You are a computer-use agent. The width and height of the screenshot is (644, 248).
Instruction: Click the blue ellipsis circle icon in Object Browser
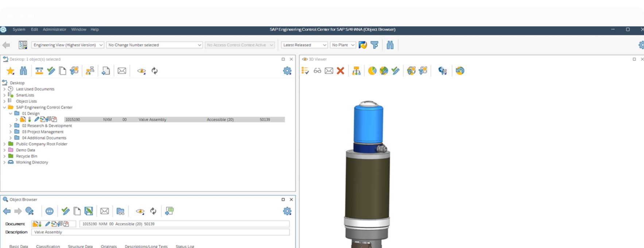tap(49, 211)
